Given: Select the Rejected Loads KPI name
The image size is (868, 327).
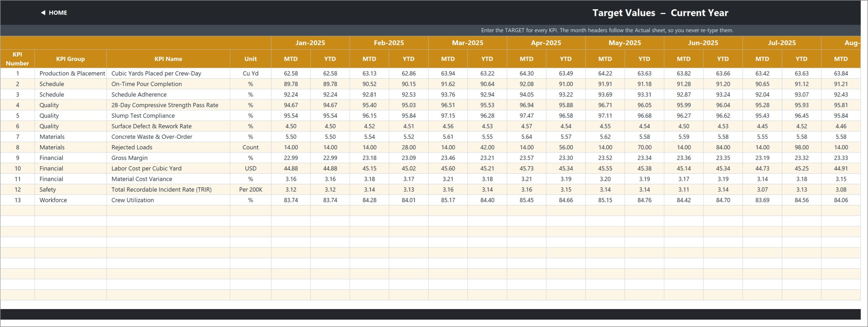Looking at the screenshot, I should pos(168,147).
